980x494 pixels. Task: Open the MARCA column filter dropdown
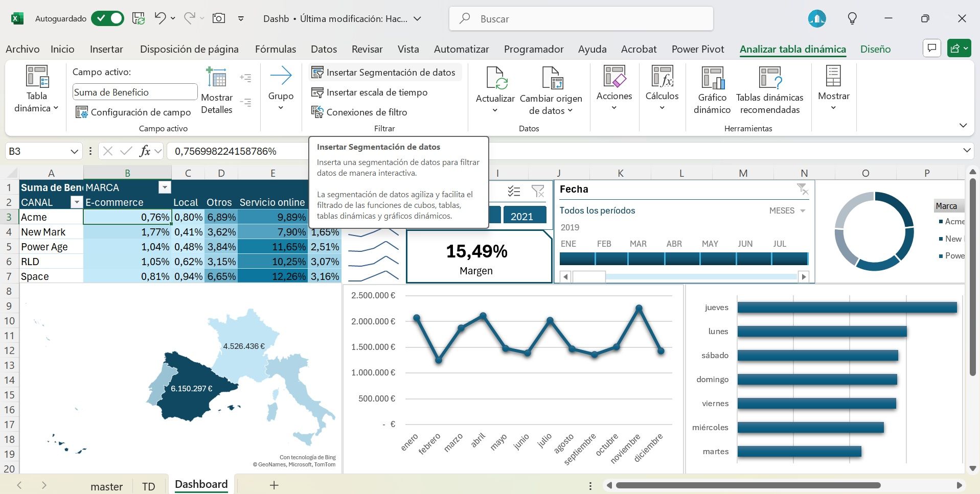(x=165, y=187)
